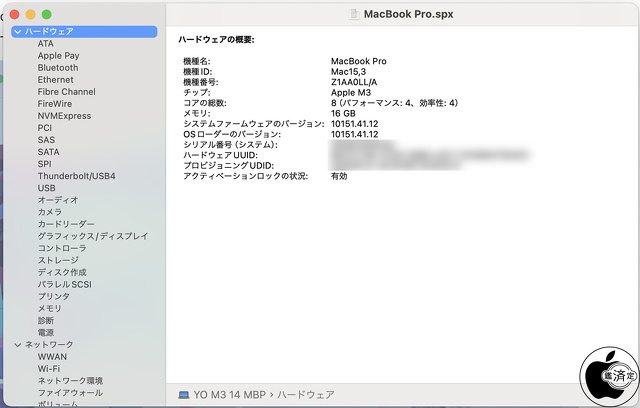This screenshot has width=640, height=408.
Task: Click the model number Z1AA0LL/A
Action: [x=354, y=82]
